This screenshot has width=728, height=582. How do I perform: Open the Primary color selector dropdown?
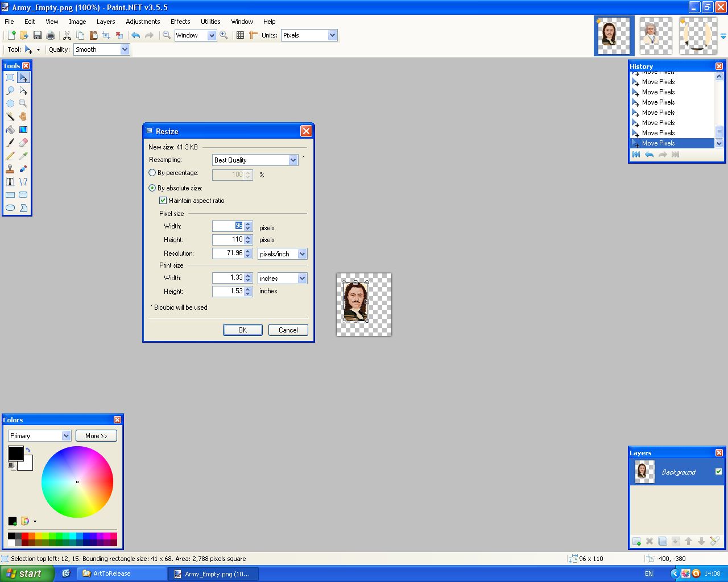click(x=66, y=436)
